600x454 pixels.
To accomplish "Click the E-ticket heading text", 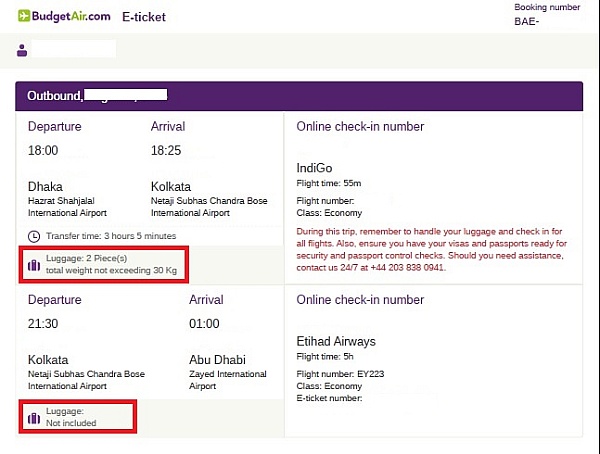I will 144,17.
